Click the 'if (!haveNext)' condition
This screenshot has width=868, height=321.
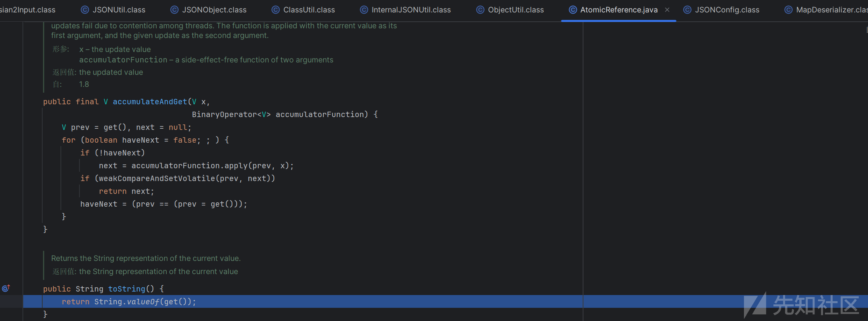click(x=112, y=153)
